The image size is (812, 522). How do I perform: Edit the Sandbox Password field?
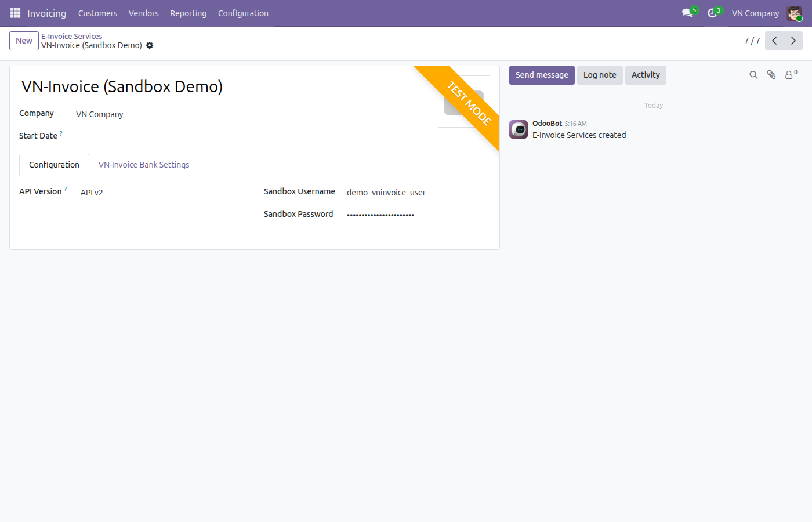(x=418, y=215)
